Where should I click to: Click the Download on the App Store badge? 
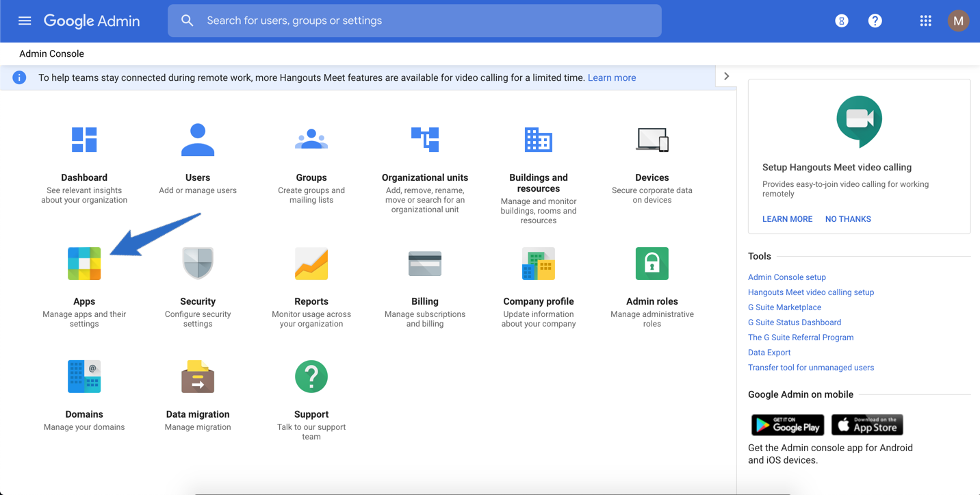click(x=867, y=424)
